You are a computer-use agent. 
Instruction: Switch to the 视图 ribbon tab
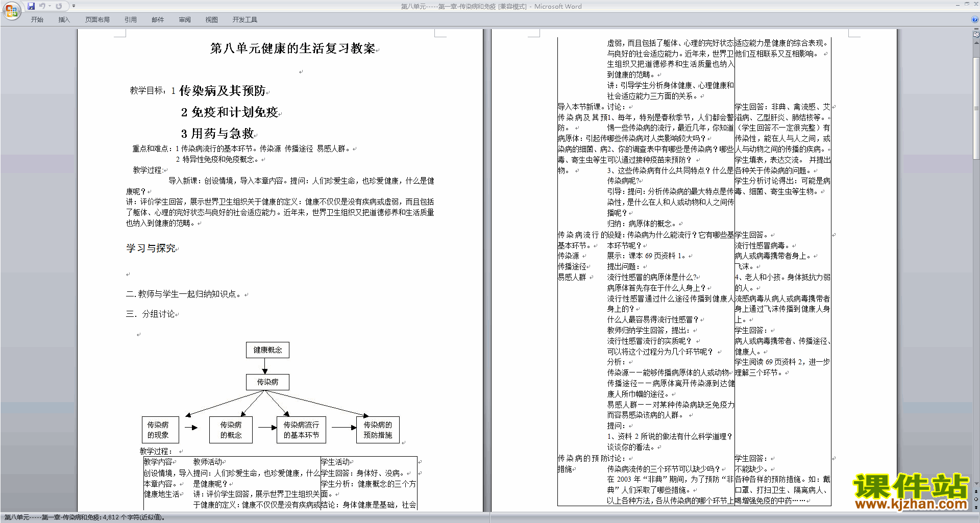point(212,19)
